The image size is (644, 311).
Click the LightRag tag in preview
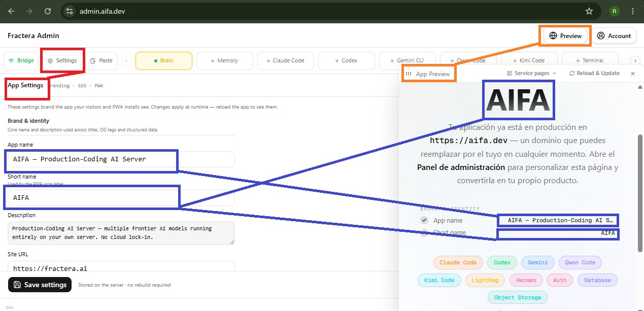485,280
